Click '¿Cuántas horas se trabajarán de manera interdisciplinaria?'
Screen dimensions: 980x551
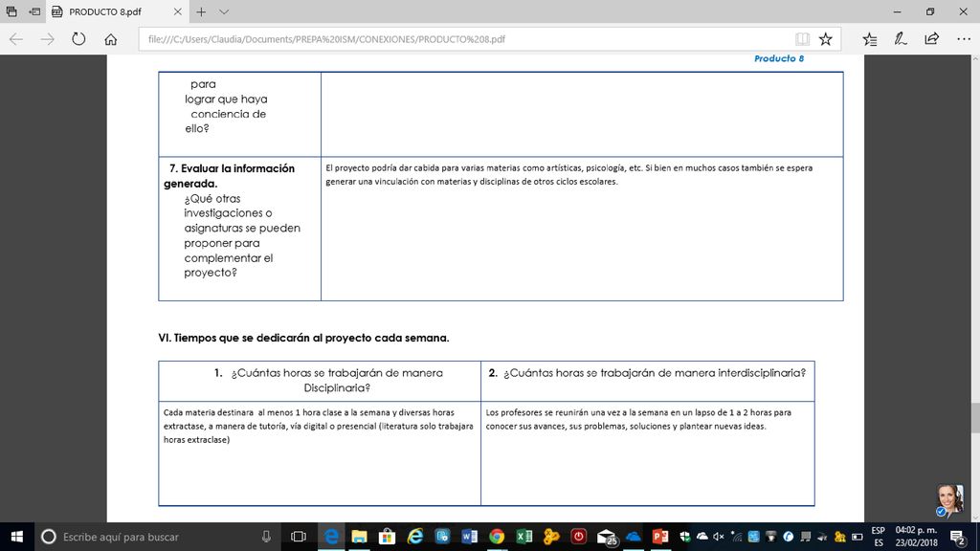(x=655, y=373)
